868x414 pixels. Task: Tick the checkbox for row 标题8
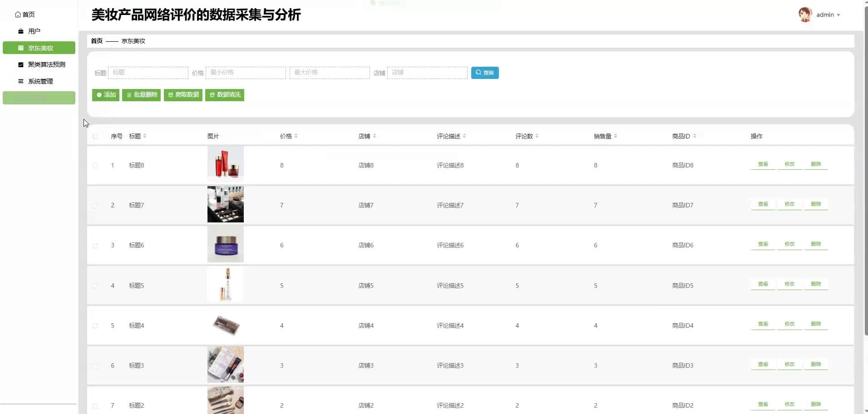tap(95, 166)
